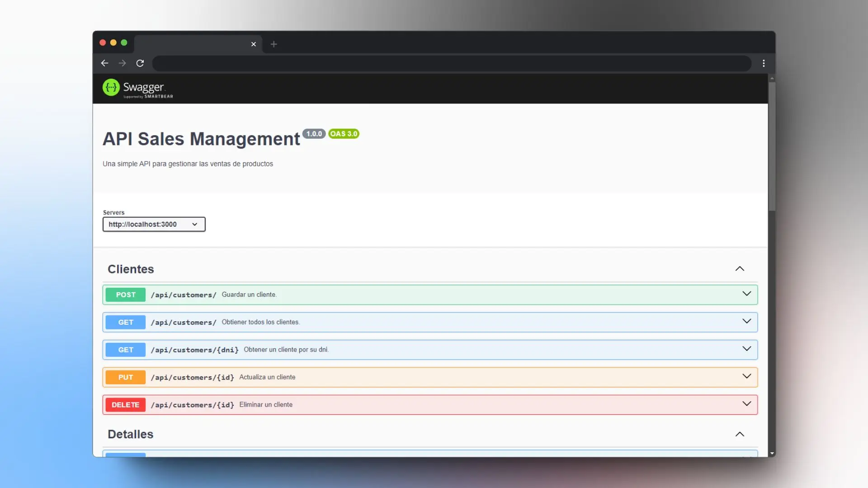Reload the page via the refresh icon
Screen dimensions: 868x488
coord(140,63)
